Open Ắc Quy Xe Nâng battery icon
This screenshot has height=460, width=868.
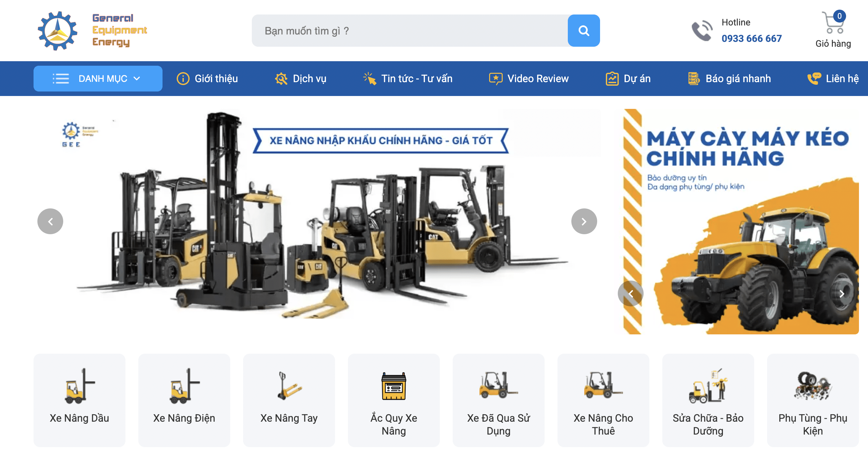(x=394, y=386)
